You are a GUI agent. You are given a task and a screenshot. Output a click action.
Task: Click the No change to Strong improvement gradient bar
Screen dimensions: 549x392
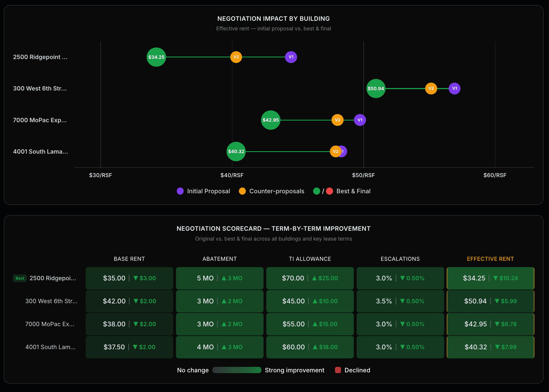(x=237, y=370)
